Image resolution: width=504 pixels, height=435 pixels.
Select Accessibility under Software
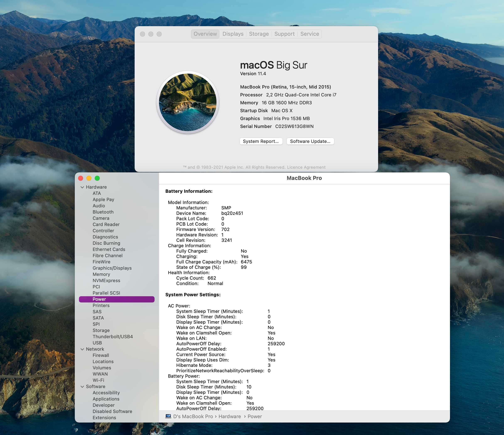(x=106, y=393)
